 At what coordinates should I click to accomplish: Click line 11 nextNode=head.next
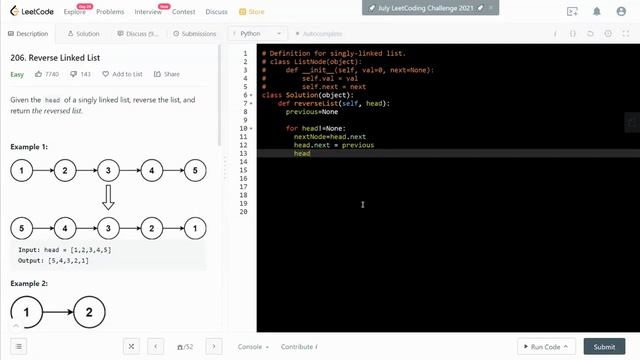[x=330, y=137]
